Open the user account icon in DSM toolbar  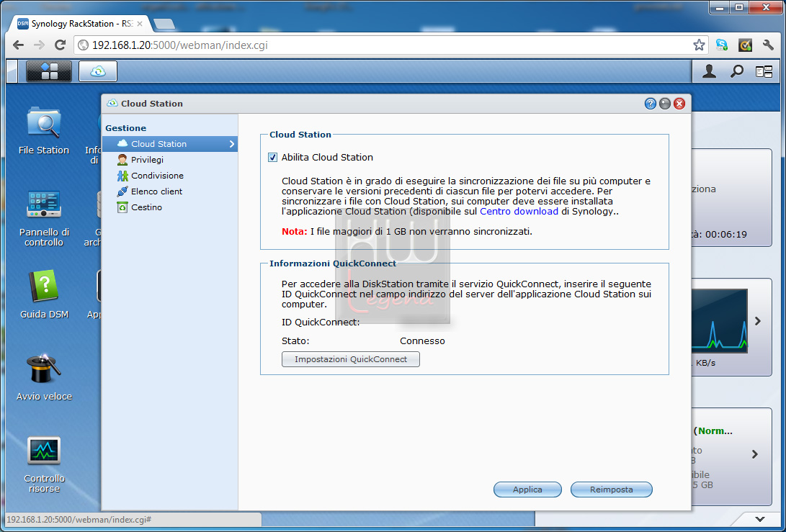(x=709, y=72)
